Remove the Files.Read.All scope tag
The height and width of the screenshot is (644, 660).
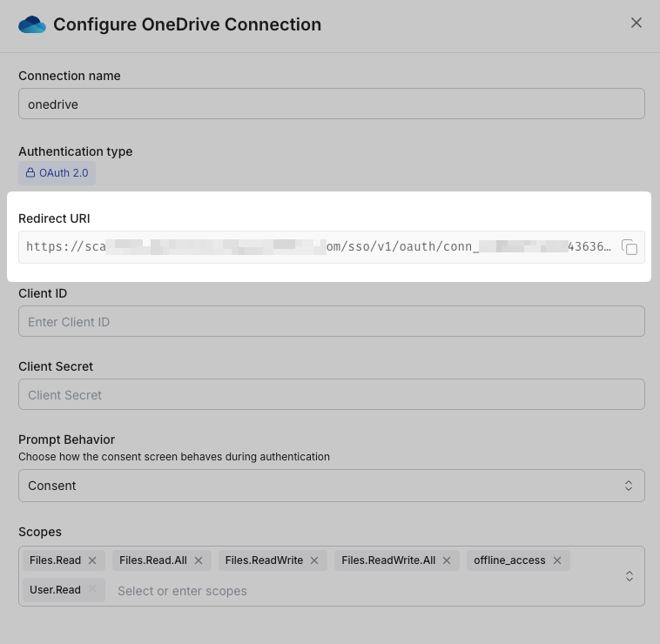click(199, 560)
